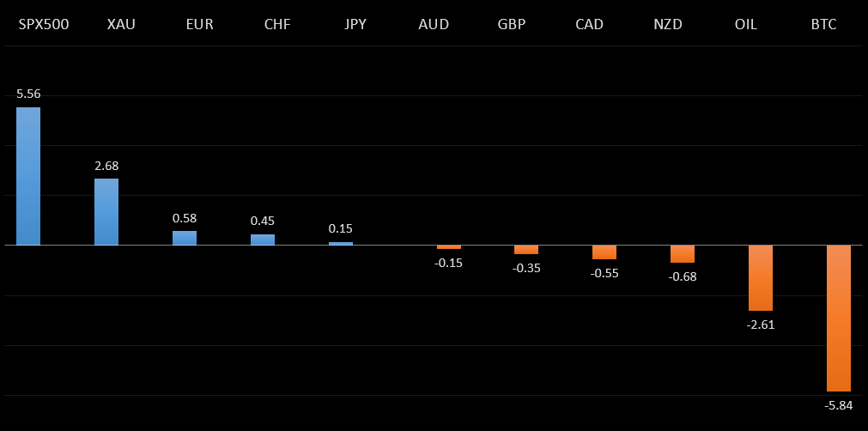This screenshot has width=868, height=431.
Task: Click the orange NZD bar
Action: 683,253
